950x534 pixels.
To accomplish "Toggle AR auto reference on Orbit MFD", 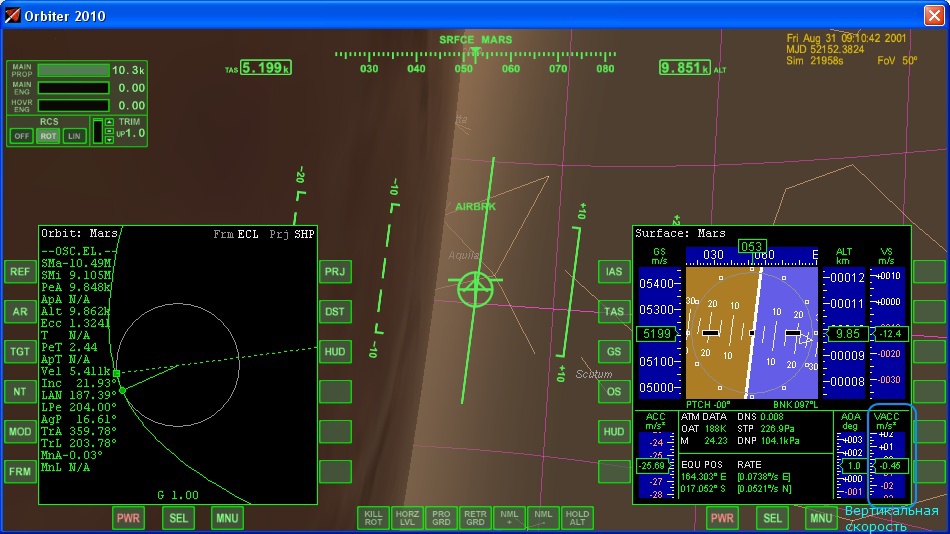I will pos(20,312).
